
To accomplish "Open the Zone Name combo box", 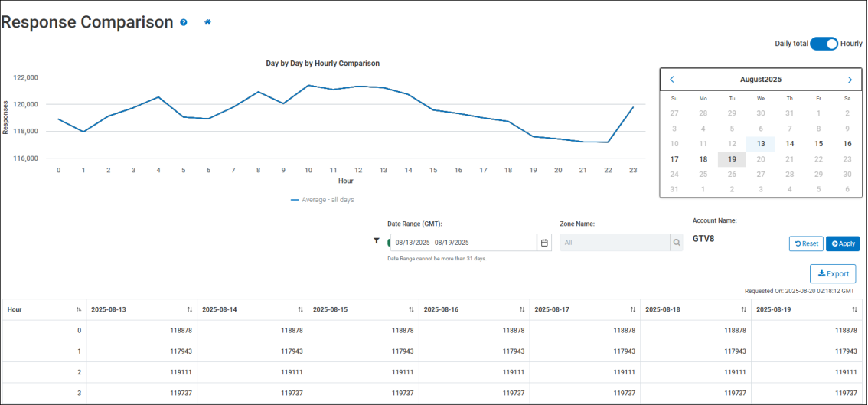I will [615, 243].
